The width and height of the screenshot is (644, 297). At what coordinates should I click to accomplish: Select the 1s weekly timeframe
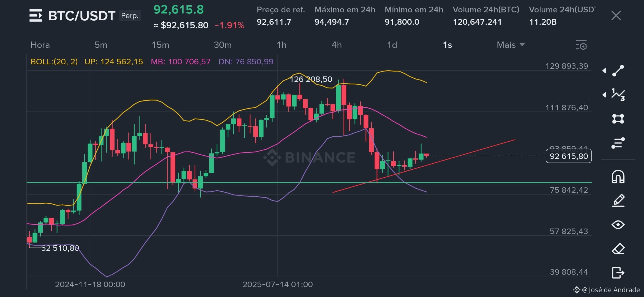click(x=447, y=45)
